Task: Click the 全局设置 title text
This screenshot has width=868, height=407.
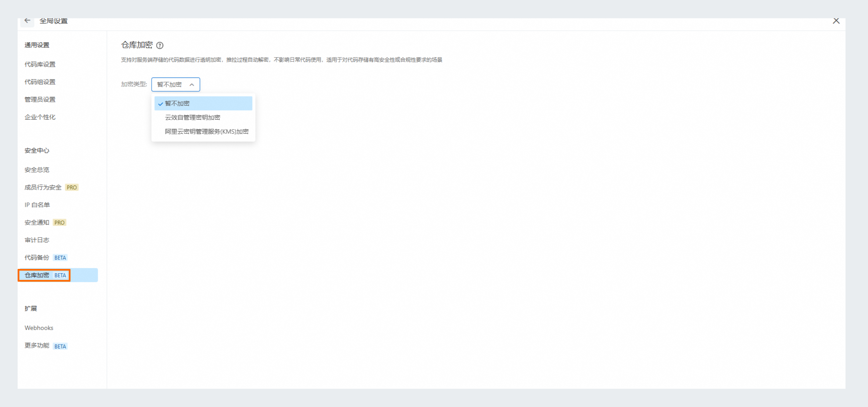Action: click(x=53, y=21)
